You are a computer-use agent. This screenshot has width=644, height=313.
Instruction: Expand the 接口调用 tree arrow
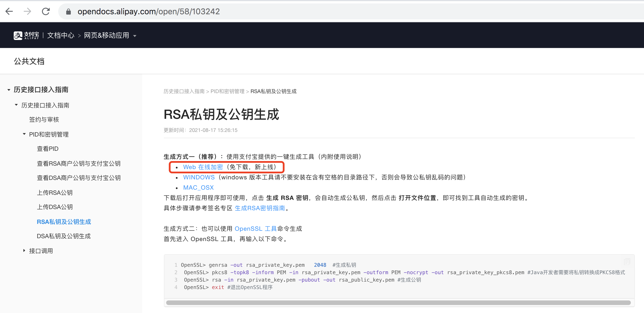[24, 250]
